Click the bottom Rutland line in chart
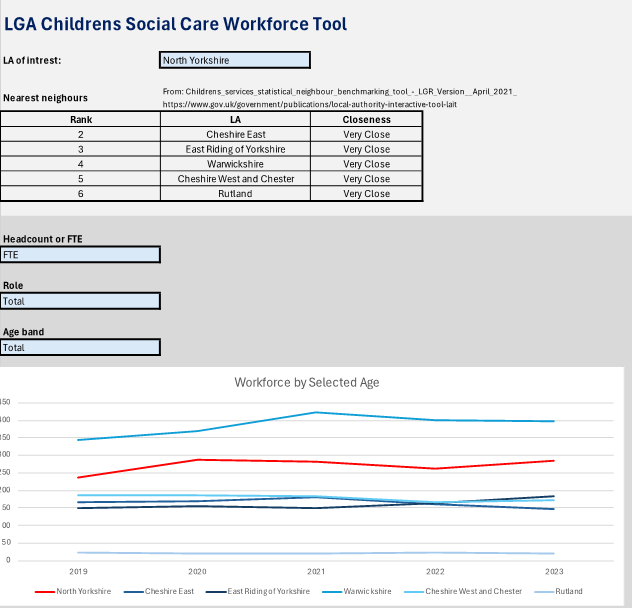 [x=316, y=553]
